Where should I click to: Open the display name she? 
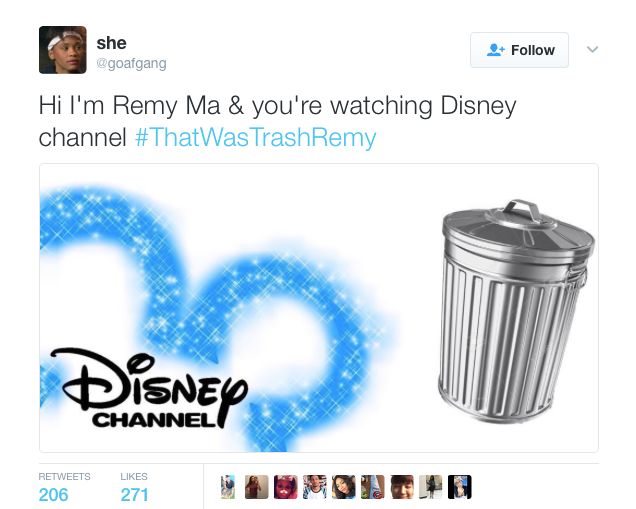pyautogui.click(x=112, y=43)
